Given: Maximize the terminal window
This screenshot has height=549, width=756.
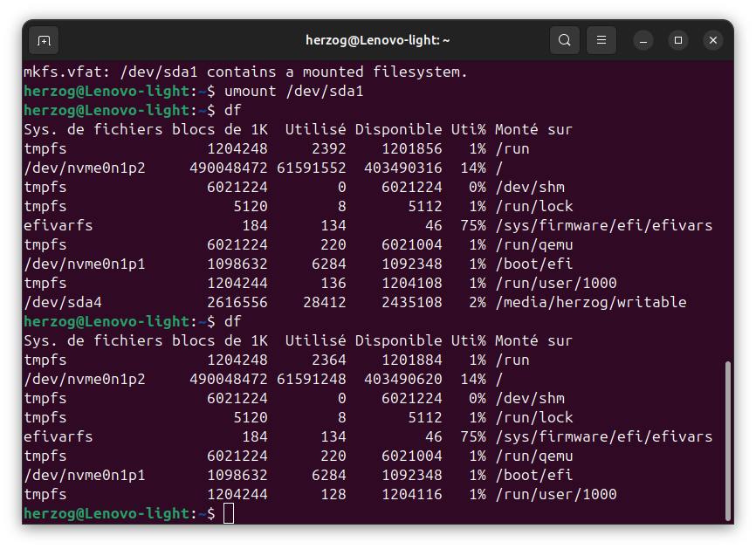Looking at the screenshot, I should point(678,40).
